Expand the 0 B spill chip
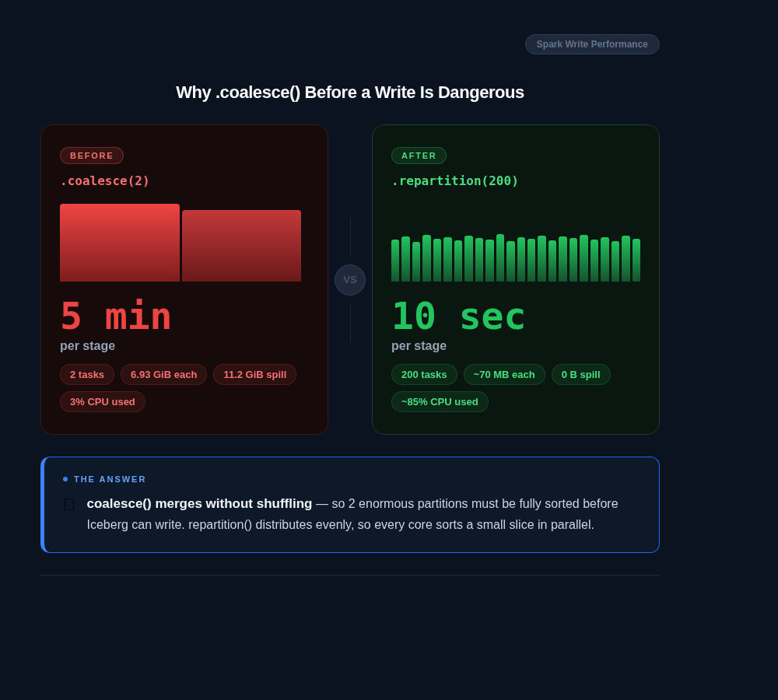The image size is (778, 700). coord(581,374)
